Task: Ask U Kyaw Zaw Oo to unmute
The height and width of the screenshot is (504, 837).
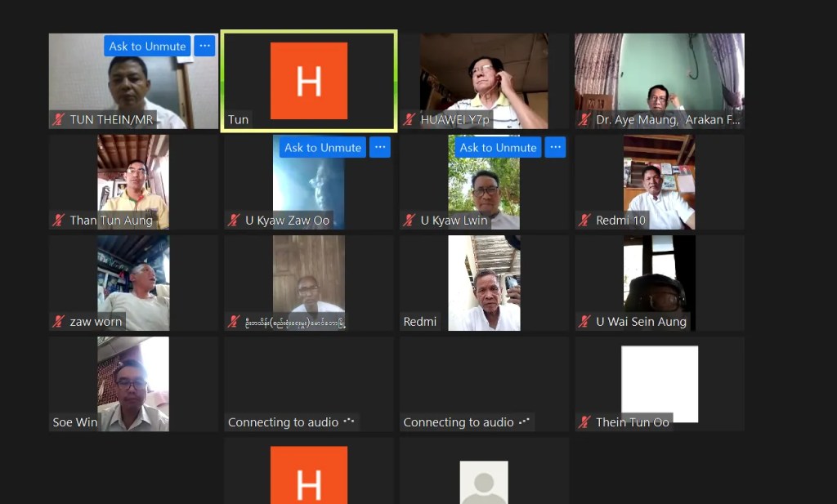Action: point(322,148)
